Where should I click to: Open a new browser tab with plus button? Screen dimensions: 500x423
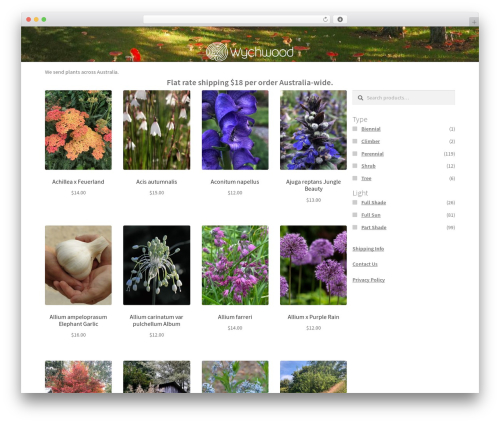tap(474, 22)
